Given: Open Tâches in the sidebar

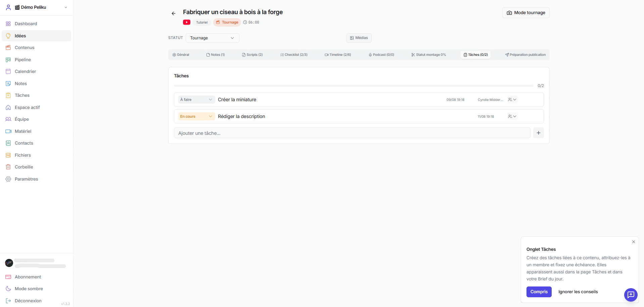Looking at the screenshot, I should coord(37,95).
